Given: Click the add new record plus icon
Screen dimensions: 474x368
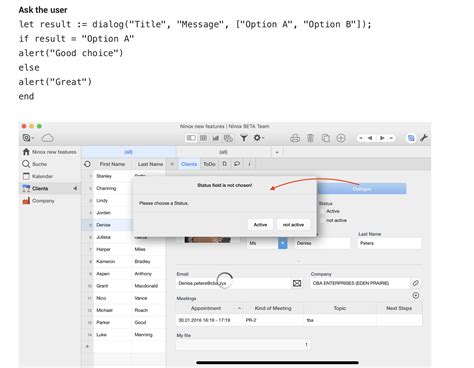Looking at the screenshot, I should coord(341,138).
